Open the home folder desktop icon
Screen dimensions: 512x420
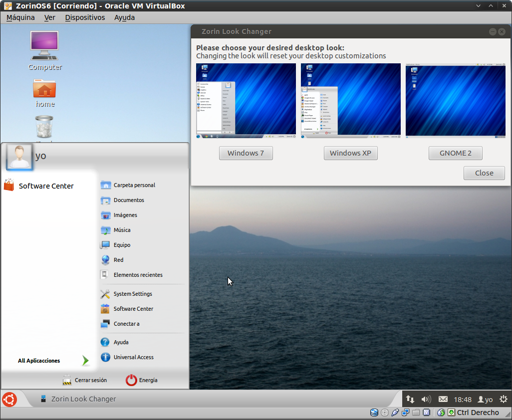[44, 89]
